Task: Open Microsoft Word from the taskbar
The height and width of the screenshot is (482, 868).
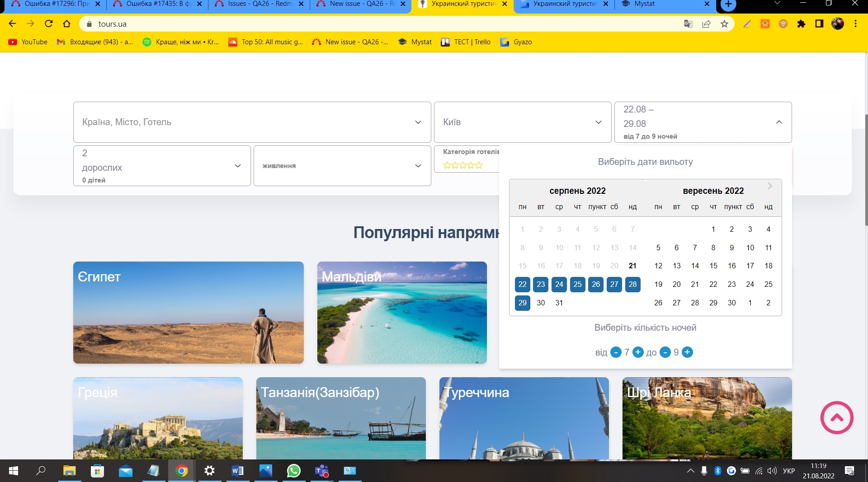Action: point(237,471)
